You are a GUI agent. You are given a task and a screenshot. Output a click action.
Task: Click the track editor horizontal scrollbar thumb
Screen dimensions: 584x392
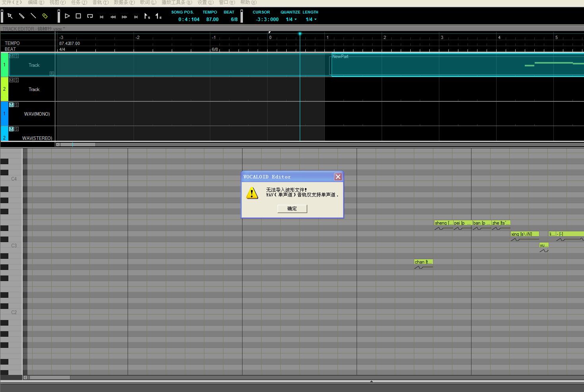coord(78,145)
